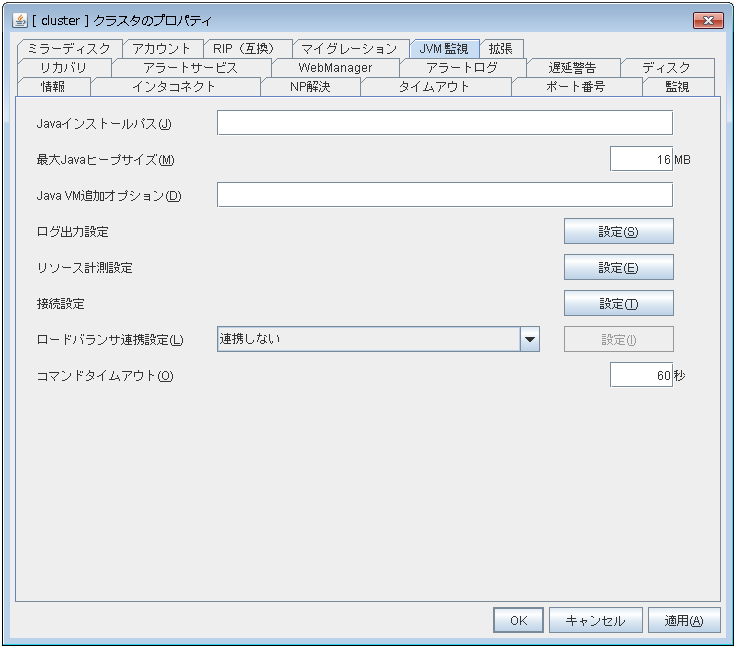Open ログ出力設定 with its 設定 button
Screen dimensions: 736x648
(x=618, y=231)
